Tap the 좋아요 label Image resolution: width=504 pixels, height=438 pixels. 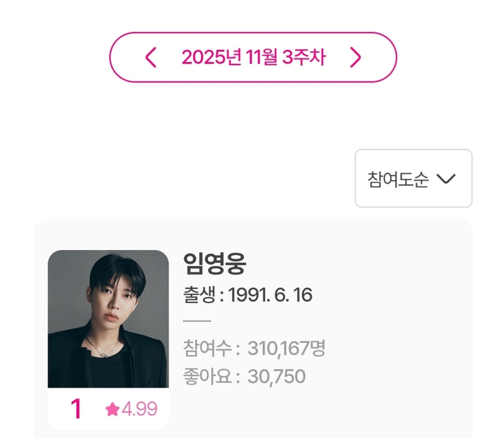click(208, 376)
